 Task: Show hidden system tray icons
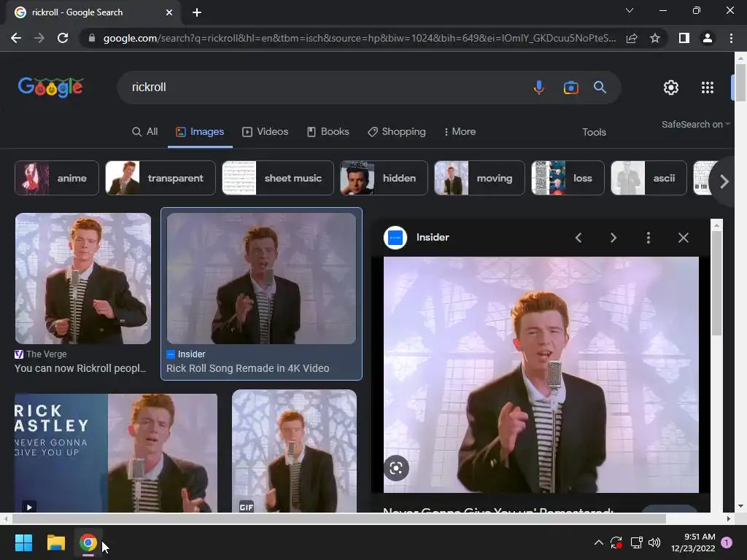point(599,542)
